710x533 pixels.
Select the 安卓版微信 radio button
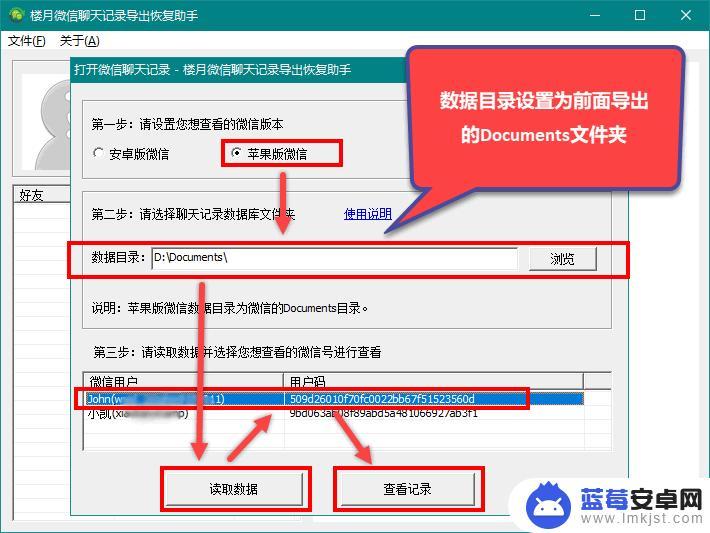[x=131, y=154]
